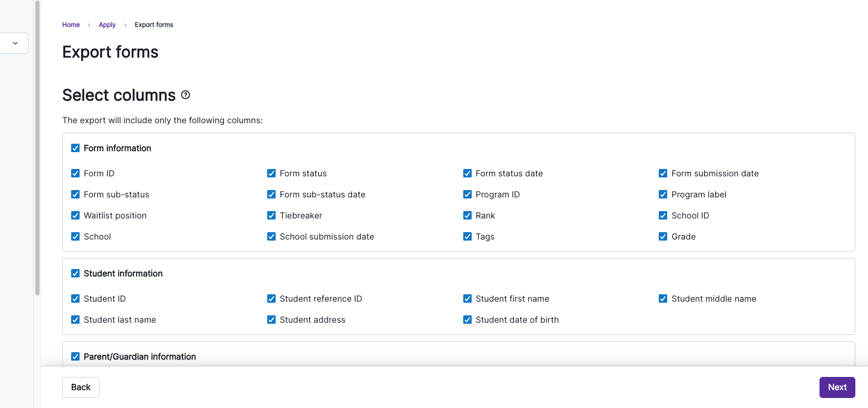868x408 pixels.
Task: Uncheck the Form information group checkbox
Action: coord(75,148)
